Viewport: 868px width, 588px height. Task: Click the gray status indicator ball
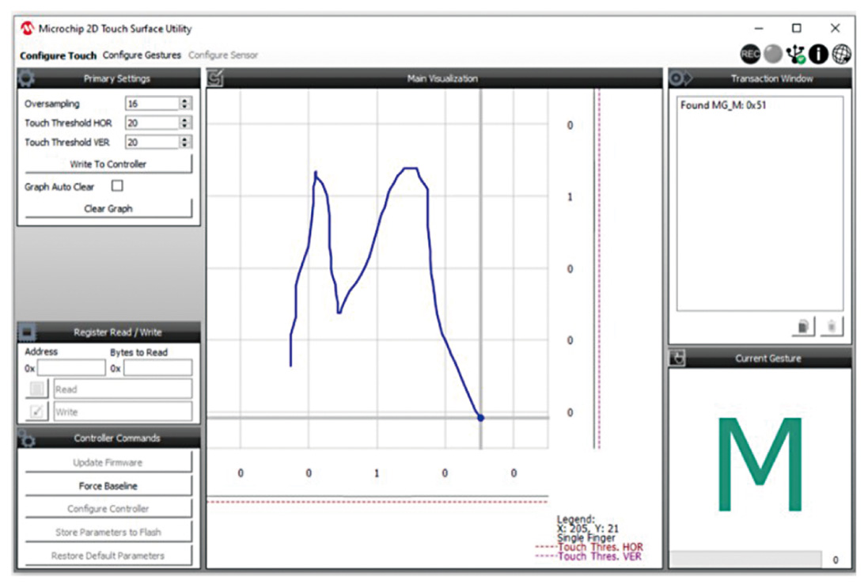click(x=773, y=54)
